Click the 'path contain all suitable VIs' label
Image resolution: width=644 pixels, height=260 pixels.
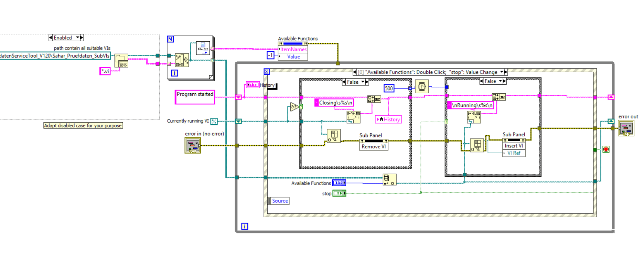click(x=82, y=48)
